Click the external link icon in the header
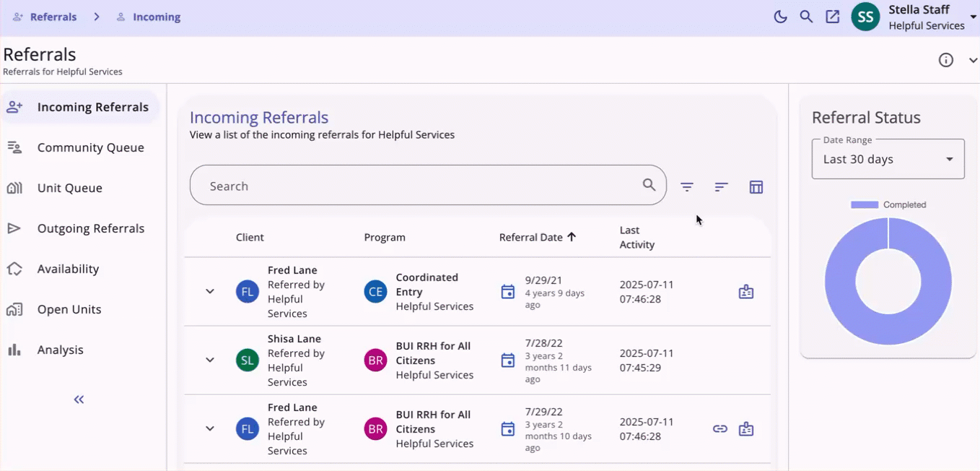This screenshot has height=471, width=980. coord(832,16)
